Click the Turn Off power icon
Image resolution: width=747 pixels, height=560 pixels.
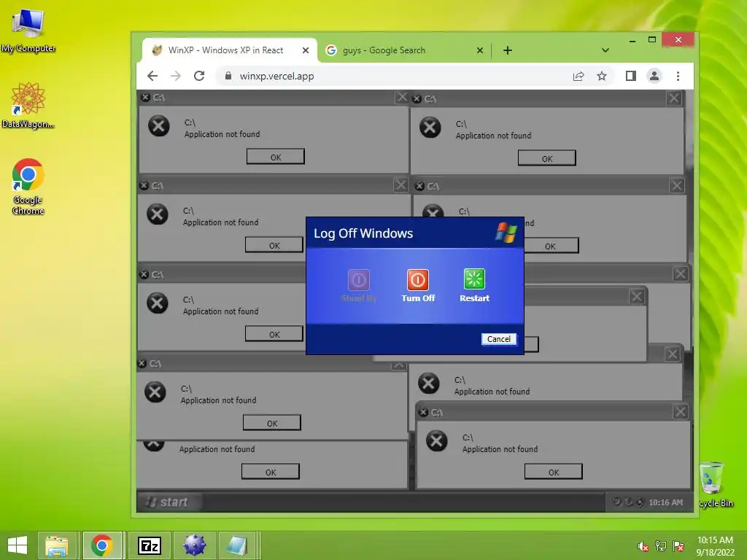418,279
